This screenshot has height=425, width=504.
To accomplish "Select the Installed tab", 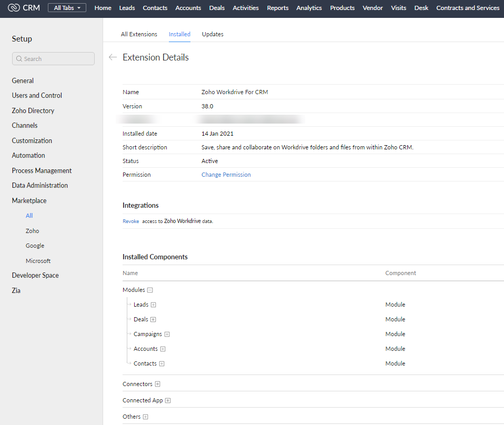I will (x=179, y=34).
